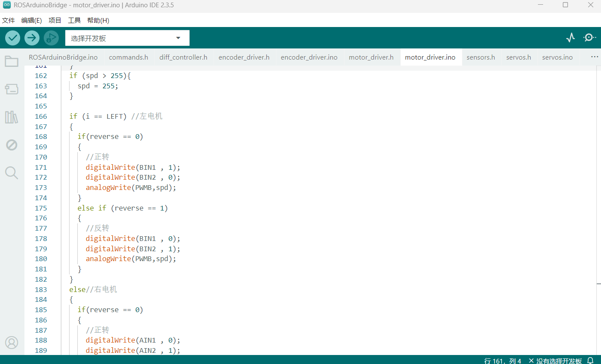Toggle notifications bell in status bar
The image size is (601, 364).
[590, 361]
